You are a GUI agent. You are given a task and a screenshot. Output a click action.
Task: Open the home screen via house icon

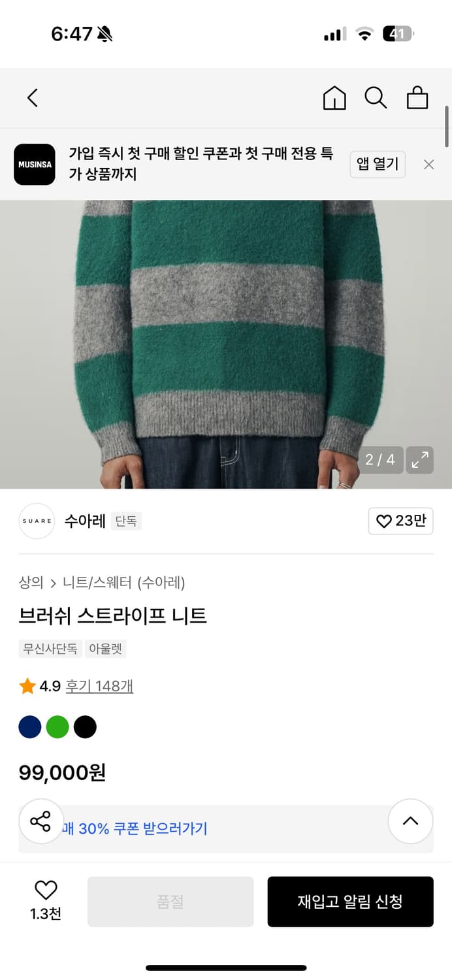334,97
